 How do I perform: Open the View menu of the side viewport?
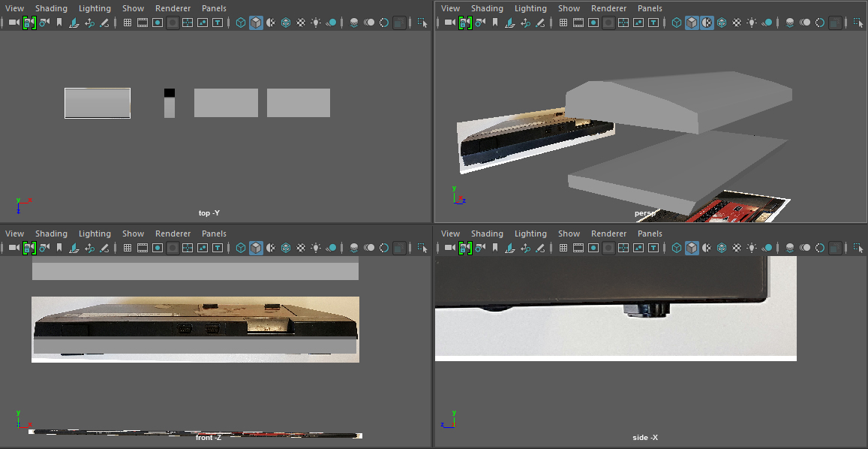pyautogui.click(x=450, y=233)
